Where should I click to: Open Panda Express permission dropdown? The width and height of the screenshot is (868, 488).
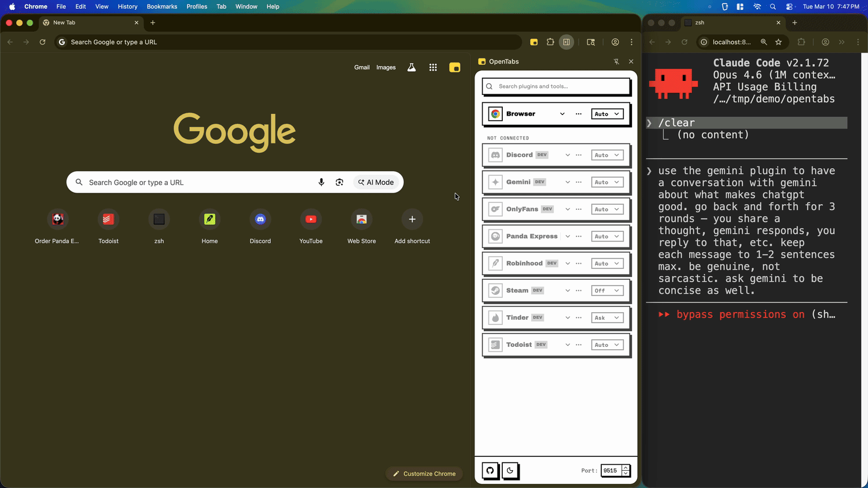pyautogui.click(x=607, y=236)
